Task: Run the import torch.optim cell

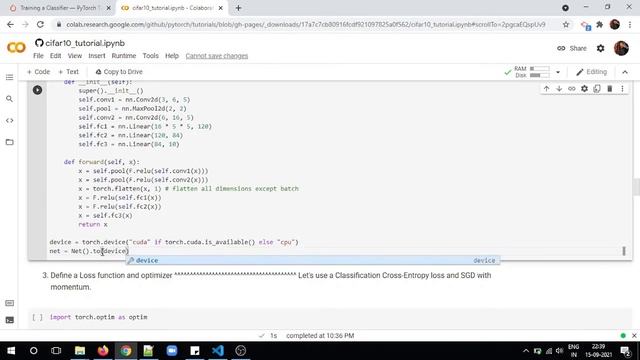Action: (37, 317)
